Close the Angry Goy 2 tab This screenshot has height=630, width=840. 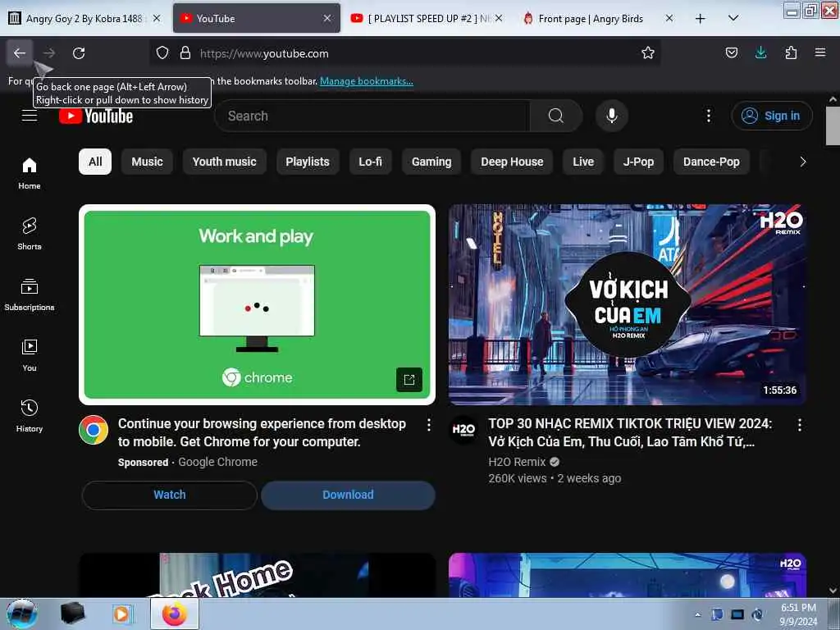click(x=157, y=19)
